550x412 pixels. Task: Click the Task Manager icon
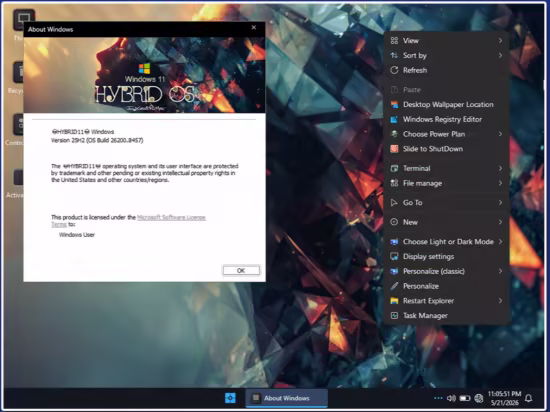click(x=394, y=316)
